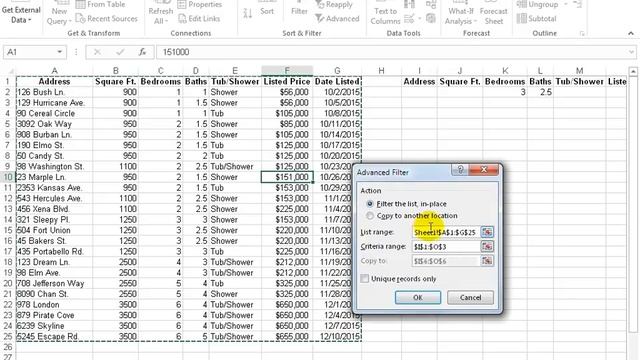This screenshot has height=360, width=640.
Task: Click the List range input field
Action: (445, 232)
